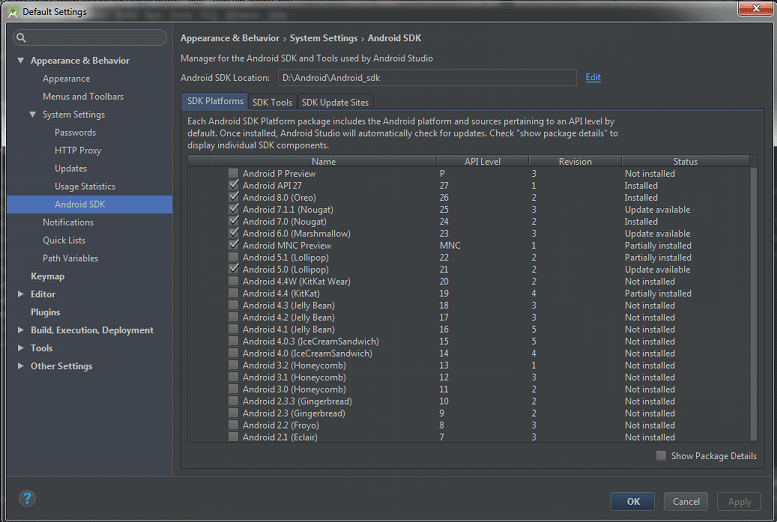Select Android 4.0.3 (IceCreamSandwich) row name

coord(311,341)
